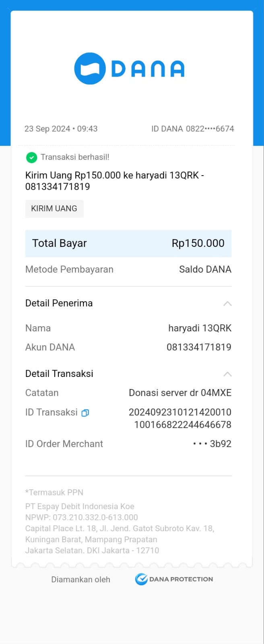
Task: Click the Saldo DANA payment method
Action: click(205, 269)
